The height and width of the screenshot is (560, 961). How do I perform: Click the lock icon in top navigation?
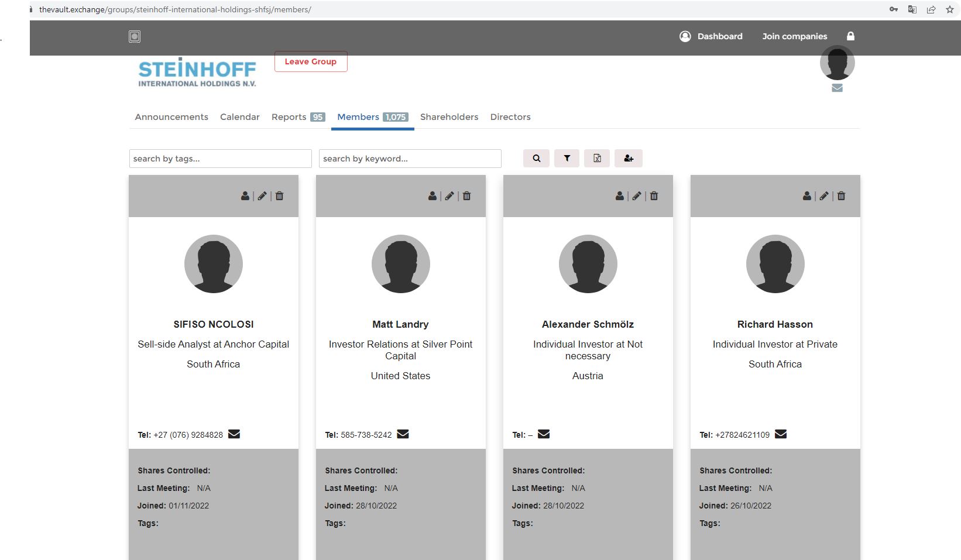pos(850,36)
